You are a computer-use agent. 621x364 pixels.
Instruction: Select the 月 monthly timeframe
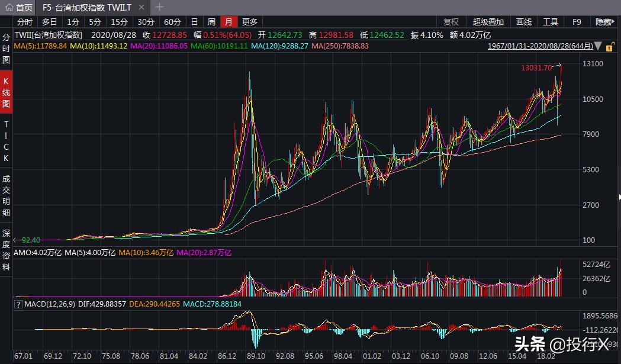click(229, 22)
